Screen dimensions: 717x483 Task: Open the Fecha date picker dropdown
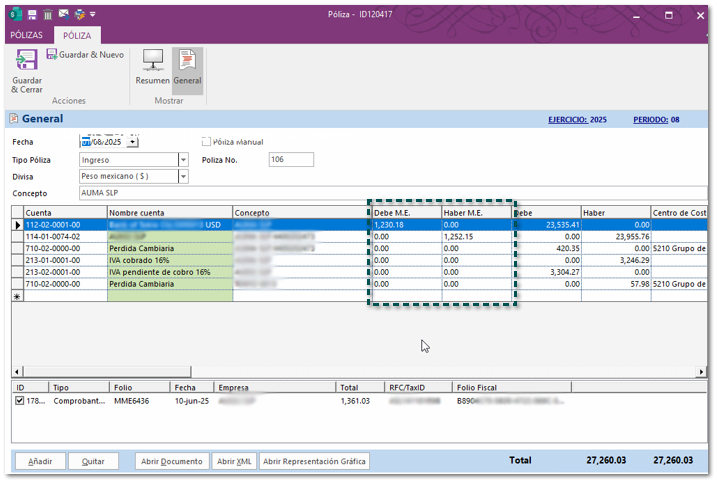click(133, 142)
